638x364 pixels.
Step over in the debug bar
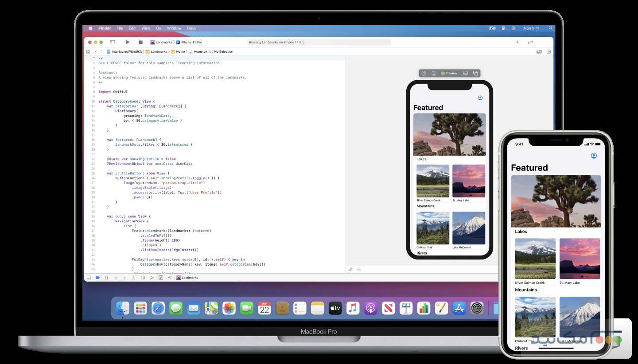[x=116, y=277]
